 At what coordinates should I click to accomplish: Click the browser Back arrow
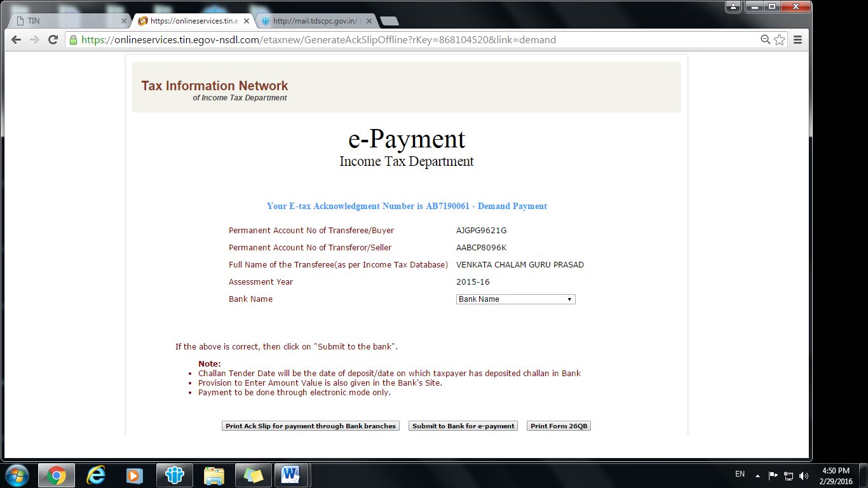17,39
